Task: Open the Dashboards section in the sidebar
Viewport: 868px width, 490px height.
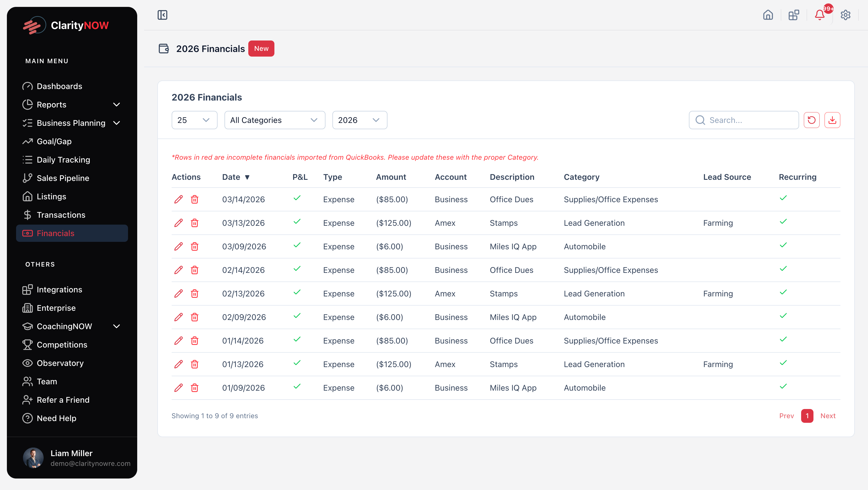Action: coord(59,86)
